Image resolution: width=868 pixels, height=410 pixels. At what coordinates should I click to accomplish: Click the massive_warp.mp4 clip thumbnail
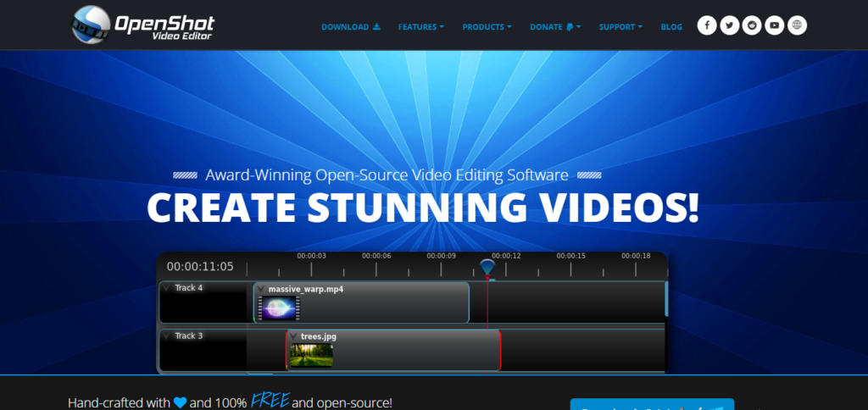(280, 308)
